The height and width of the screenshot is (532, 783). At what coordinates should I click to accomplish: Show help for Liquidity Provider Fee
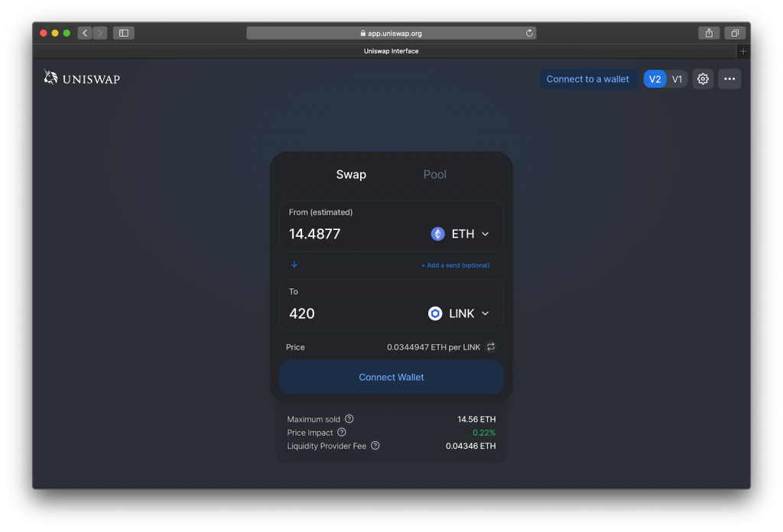coord(375,446)
